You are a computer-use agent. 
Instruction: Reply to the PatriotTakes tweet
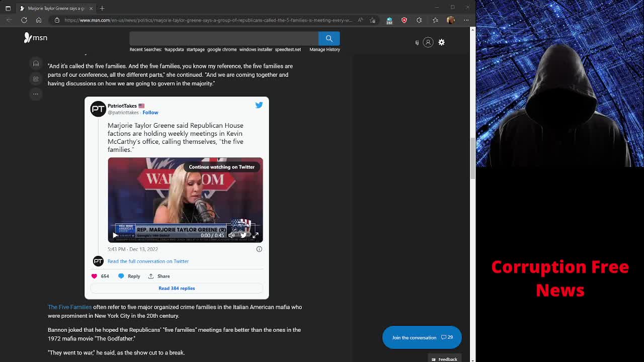pos(129,276)
